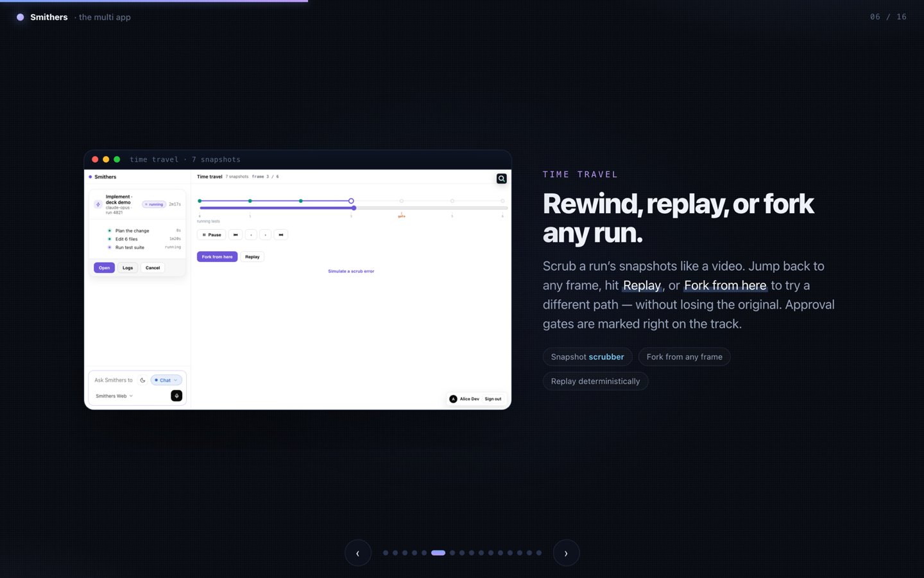Click the Simulate a scrub error link
The image size is (924, 578).
(x=351, y=271)
